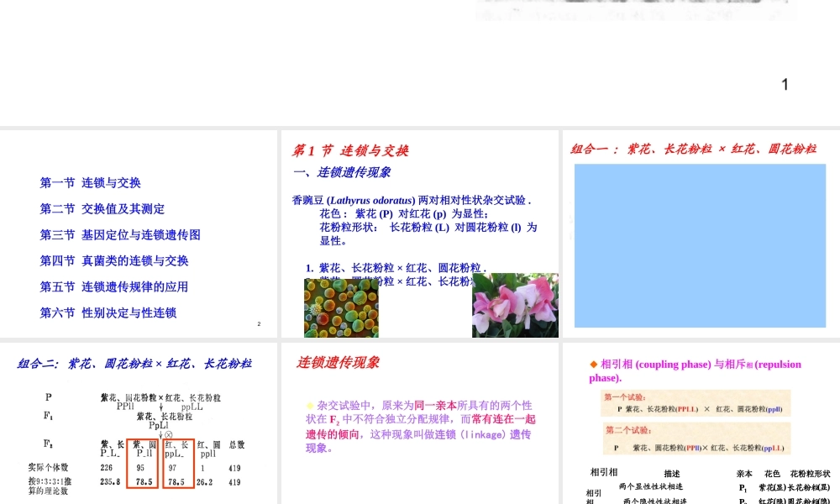
Task: Click page number 1 on first slide
Action: [x=785, y=84]
